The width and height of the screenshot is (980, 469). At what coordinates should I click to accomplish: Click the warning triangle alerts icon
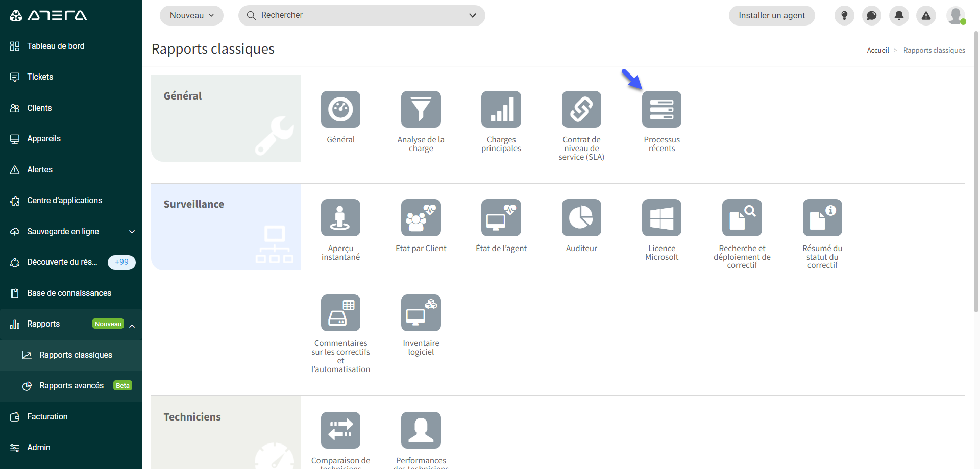[926, 15]
